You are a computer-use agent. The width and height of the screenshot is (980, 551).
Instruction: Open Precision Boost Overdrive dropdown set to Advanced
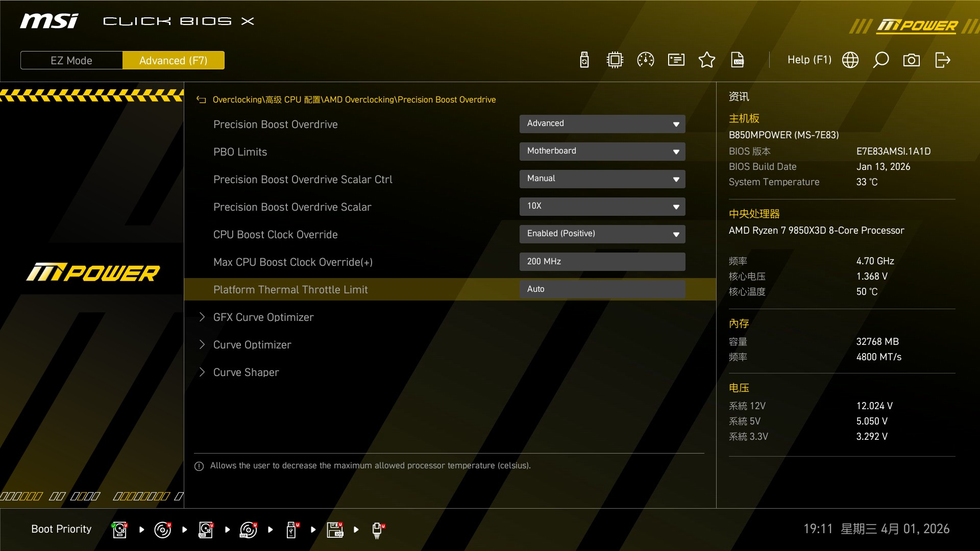pyautogui.click(x=602, y=124)
